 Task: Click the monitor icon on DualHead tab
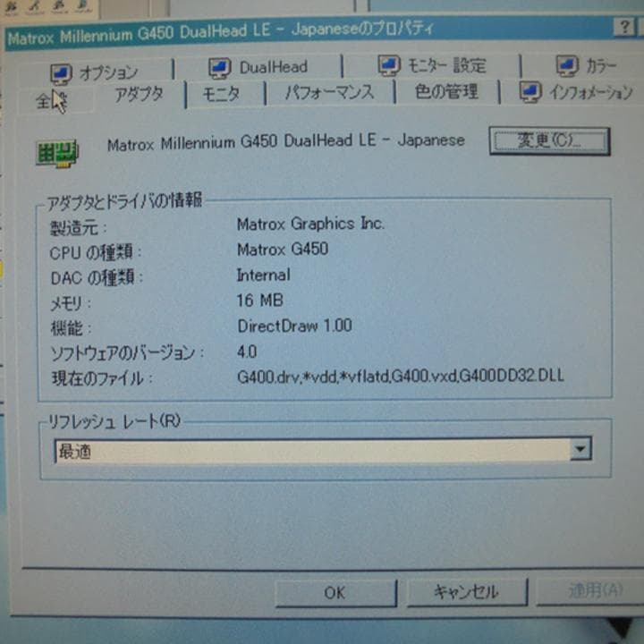pyautogui.click(x=219, y=68)
